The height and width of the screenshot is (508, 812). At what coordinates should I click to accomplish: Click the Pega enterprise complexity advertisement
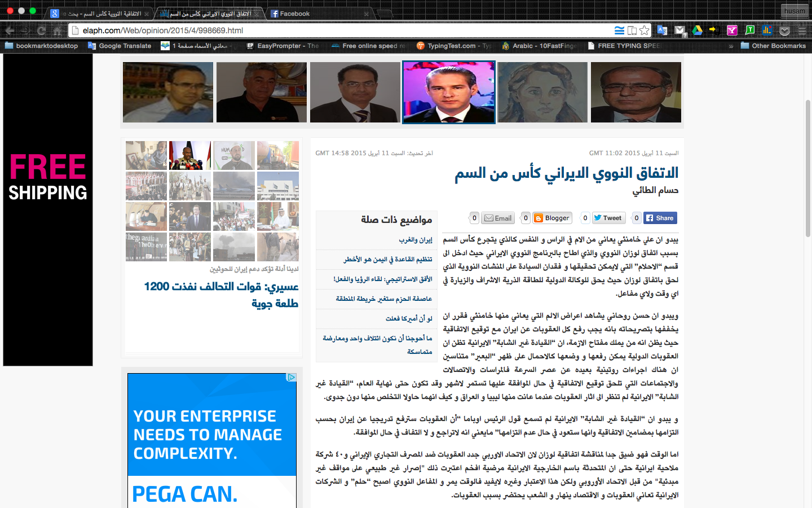point(212,440)
